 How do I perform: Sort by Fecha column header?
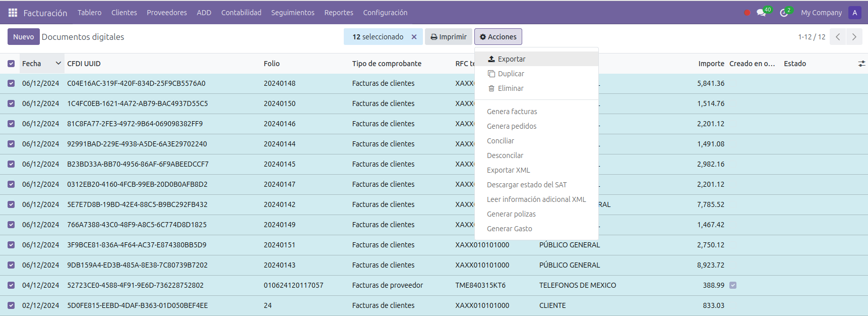pos(32,64)
